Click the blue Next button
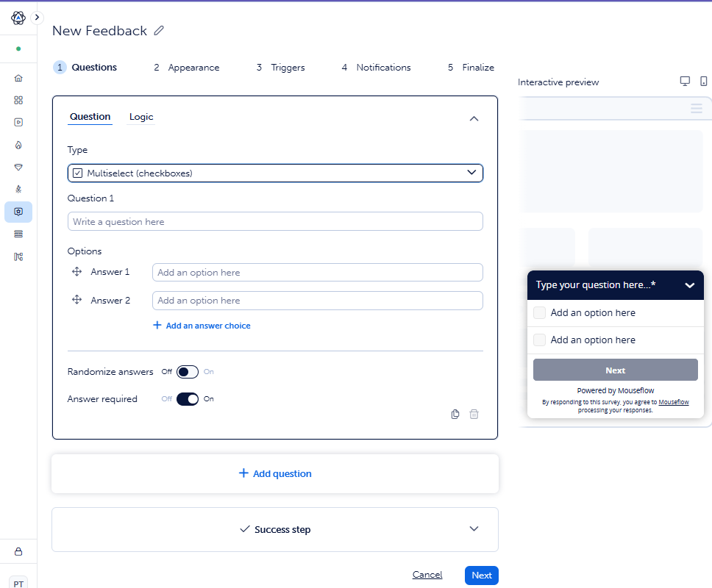Image resolution: width=712 pixels, height=588 pixels. (482, 576)
